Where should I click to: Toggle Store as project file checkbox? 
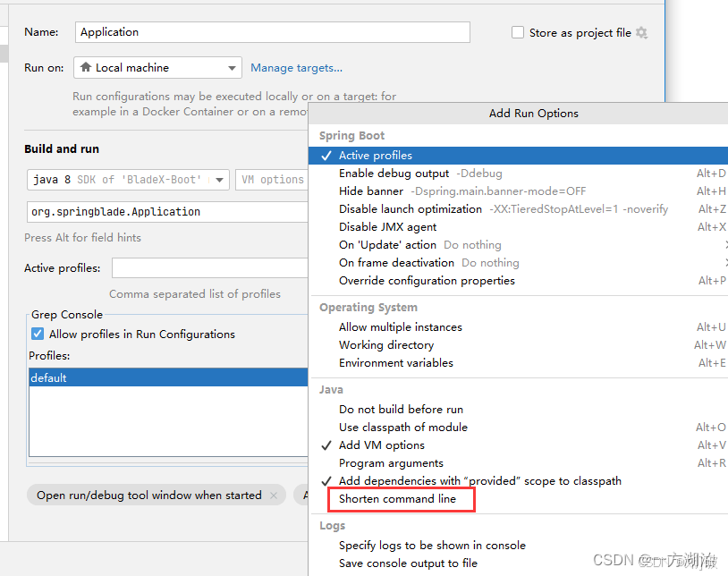point(517,32)
